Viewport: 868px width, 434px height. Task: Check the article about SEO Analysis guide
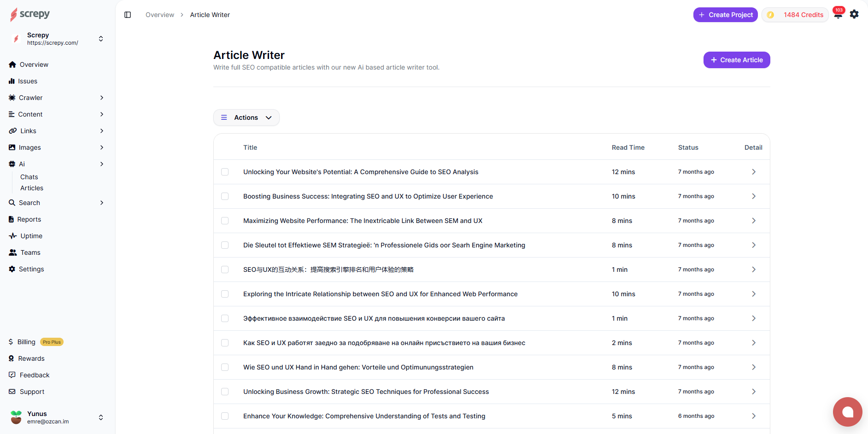pos(225,172)
